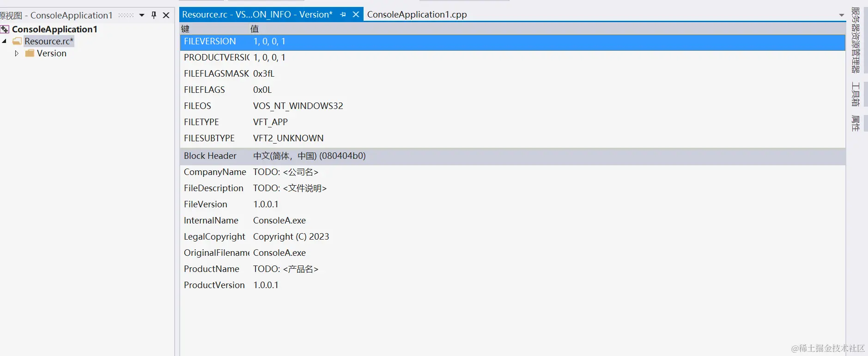Screen dimensions: 868x356
Task: Close the Resource View panel
Action: point(166,15)
